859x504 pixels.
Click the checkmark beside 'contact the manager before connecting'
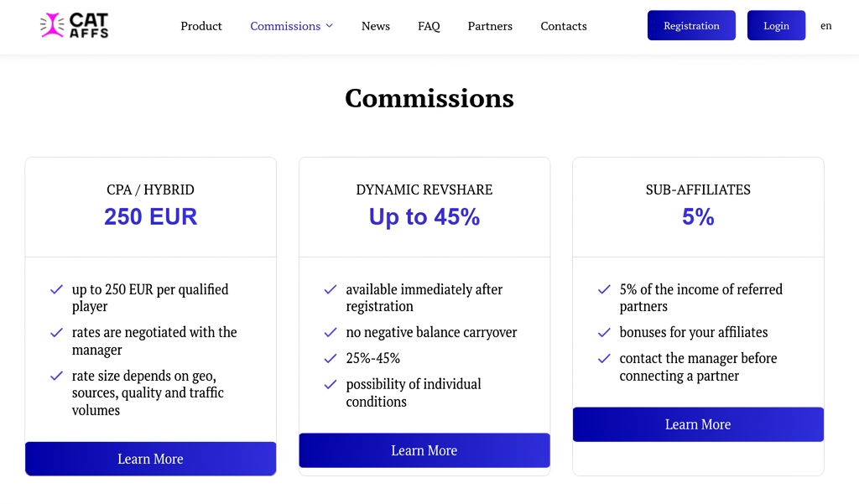pyautogui.click(x=604, y=358)
